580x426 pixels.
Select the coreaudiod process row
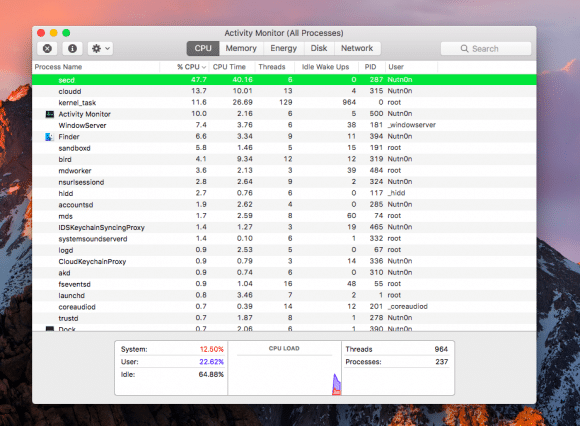[284, 307]
